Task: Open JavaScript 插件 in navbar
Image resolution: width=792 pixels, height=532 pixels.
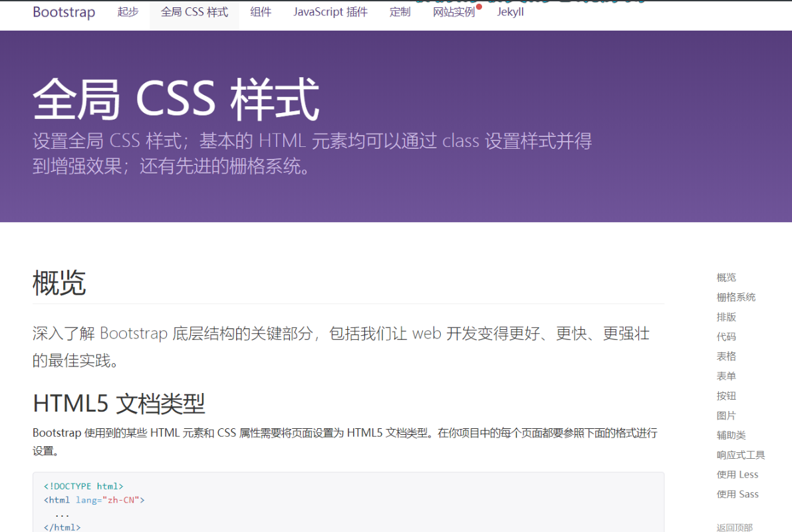Action: click(330, 11)
